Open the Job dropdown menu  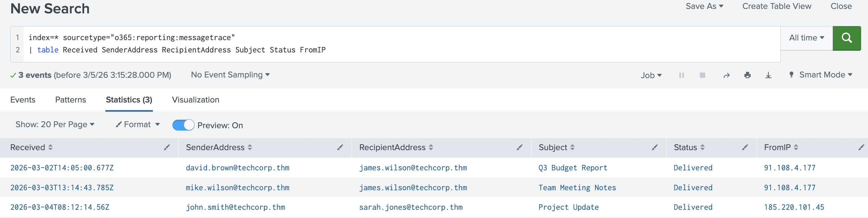[x=651, y=75]
